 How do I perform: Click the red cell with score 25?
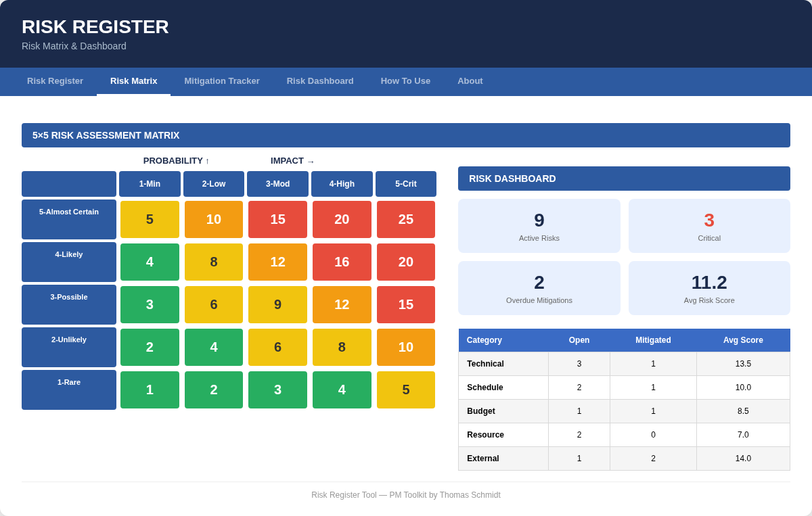click(x=406, y=219)
